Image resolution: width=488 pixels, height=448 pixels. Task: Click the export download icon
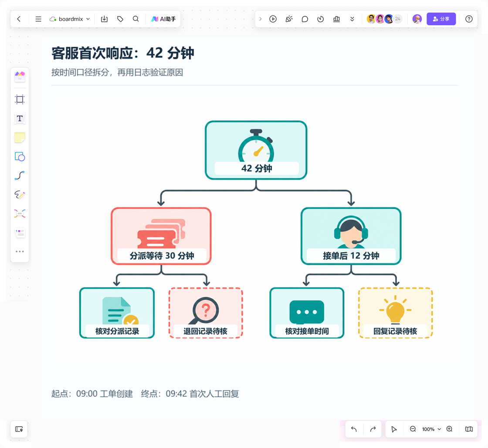(104, 19)
